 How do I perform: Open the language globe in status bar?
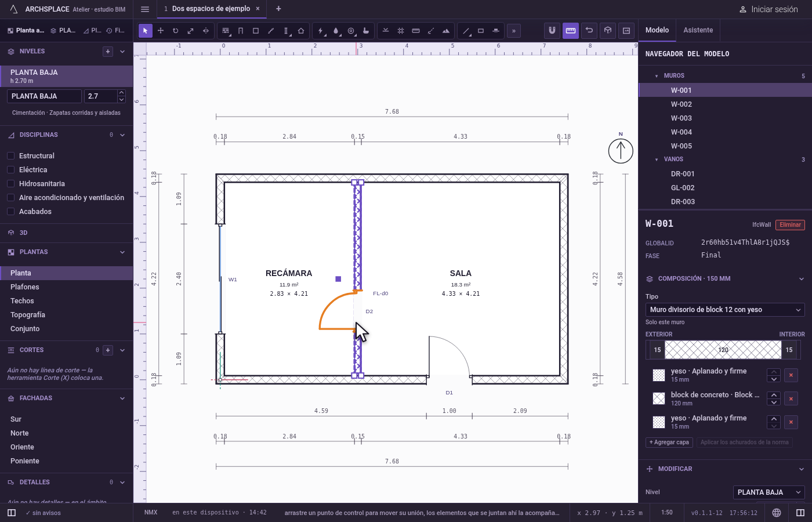[x=777, y=513]
